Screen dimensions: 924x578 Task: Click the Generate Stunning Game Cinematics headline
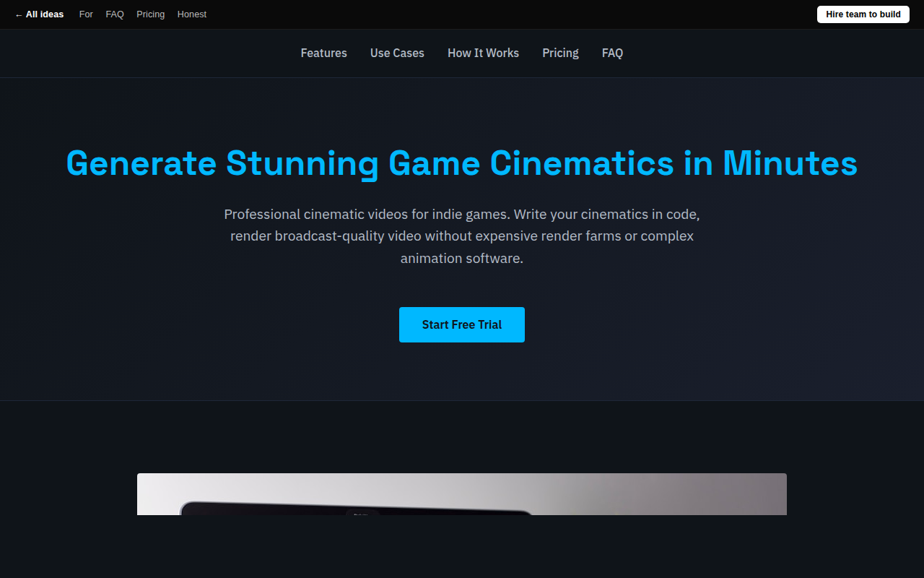tap(462, 163)
